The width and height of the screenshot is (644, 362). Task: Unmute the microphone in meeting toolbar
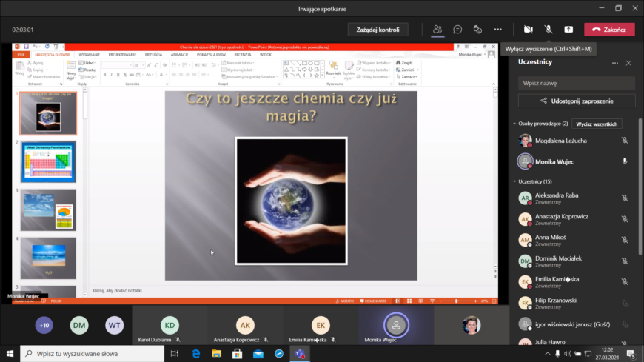tap(549, 29)
